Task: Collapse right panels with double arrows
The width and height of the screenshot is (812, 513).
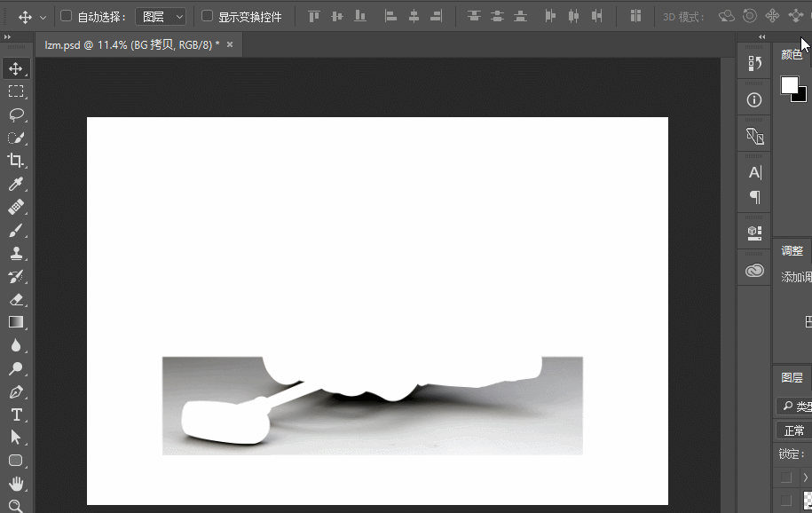Action: (761, 36)
